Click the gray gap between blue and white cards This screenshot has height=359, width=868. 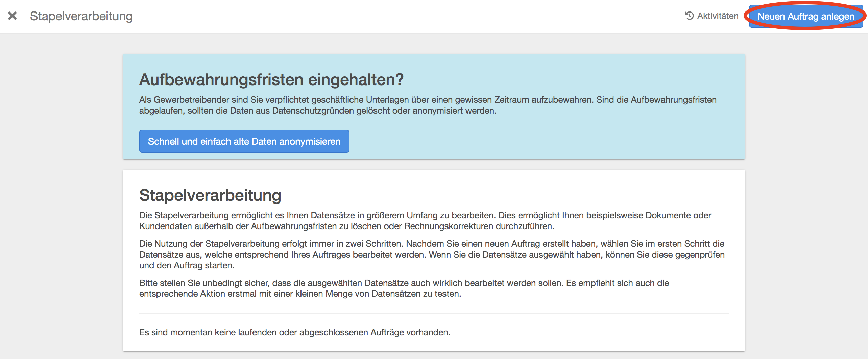[x=434, y=164]
